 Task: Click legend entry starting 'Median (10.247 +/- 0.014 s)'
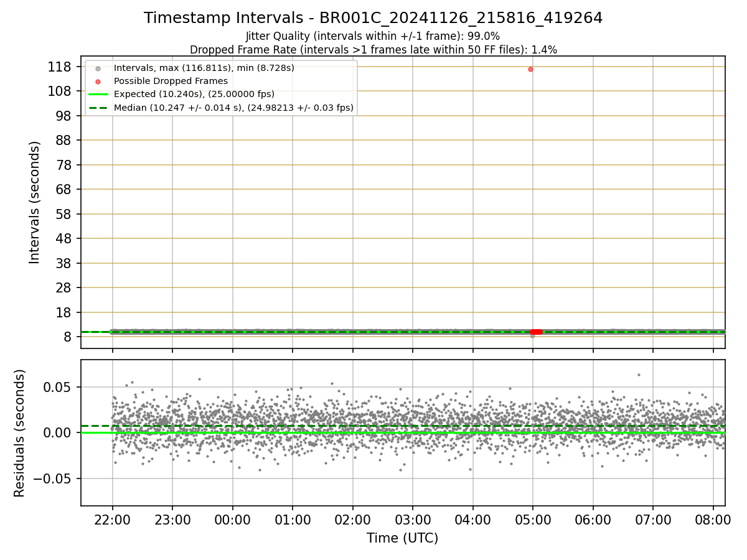[233, 108]
